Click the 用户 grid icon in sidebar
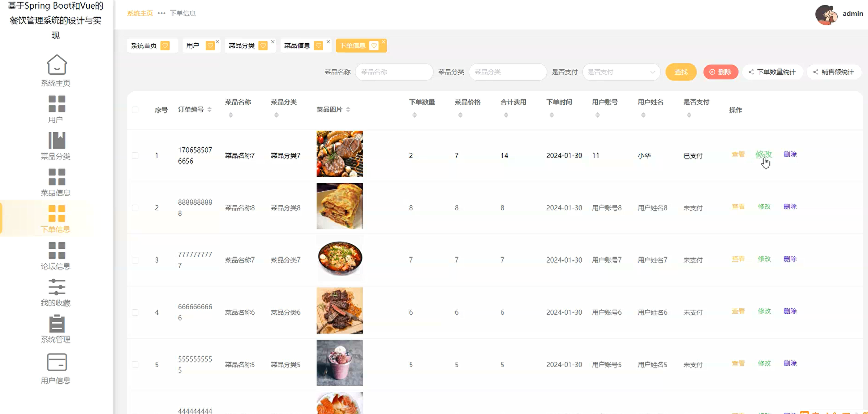The height and width of the screenshot is (414, 868). click(x=57, y=104)
